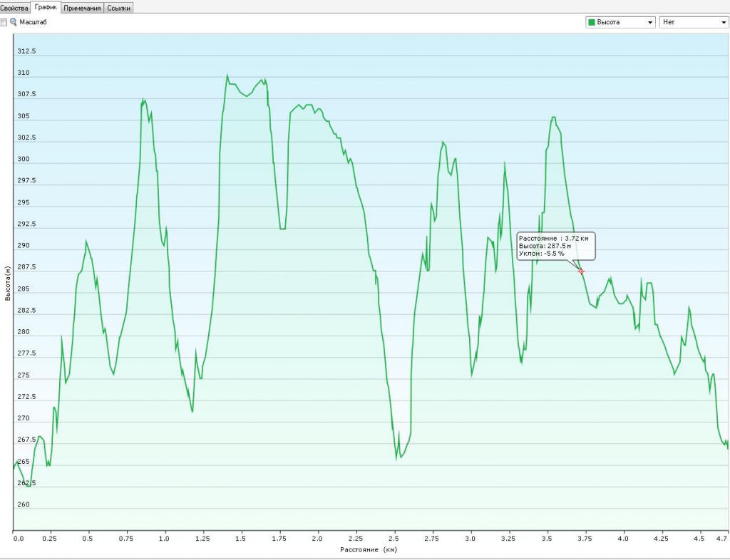Viewport: 730px width, 560px height.
Task: Click the green swatch in Высота selector
Action: coord(591,22)
